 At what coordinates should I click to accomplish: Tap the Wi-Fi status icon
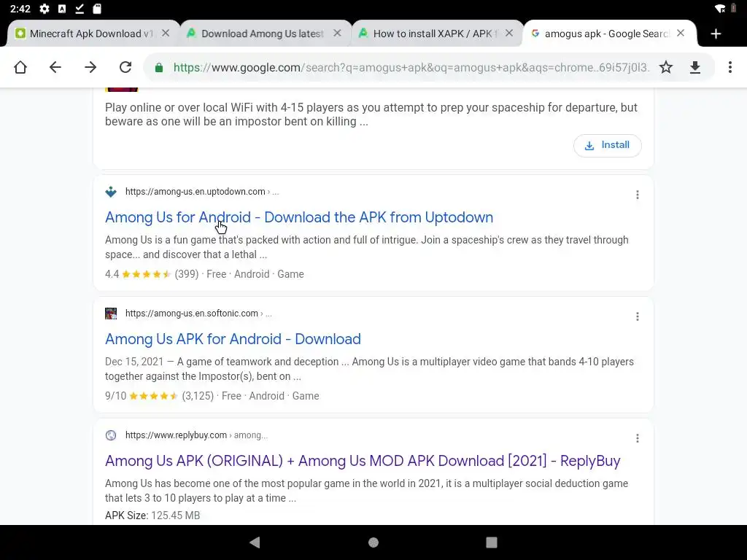[720, 9]
